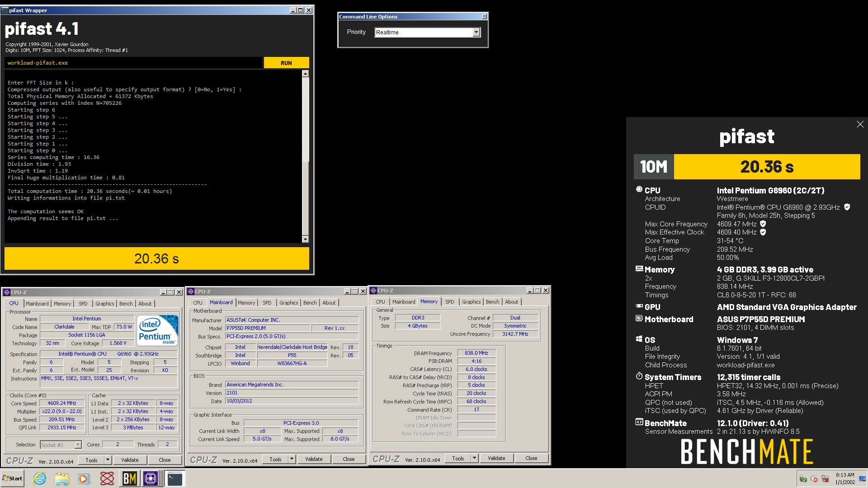The height and width of the screenshot is (488, 868).
Task: Open Socket #1 selection dropdown in CPU-Z
Action: tap(78, 445)
